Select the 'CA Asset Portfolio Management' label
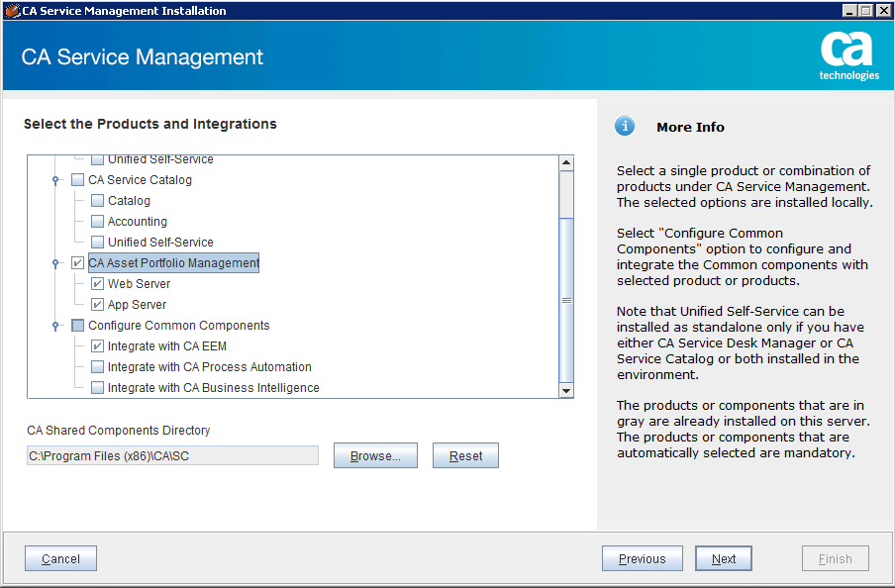 click(173, 263)
